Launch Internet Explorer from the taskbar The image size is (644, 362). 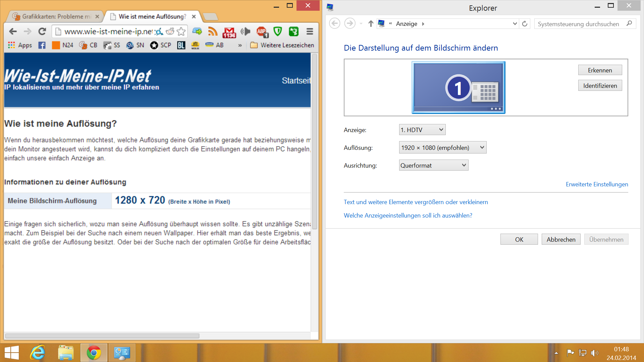(x=37, y=353)
